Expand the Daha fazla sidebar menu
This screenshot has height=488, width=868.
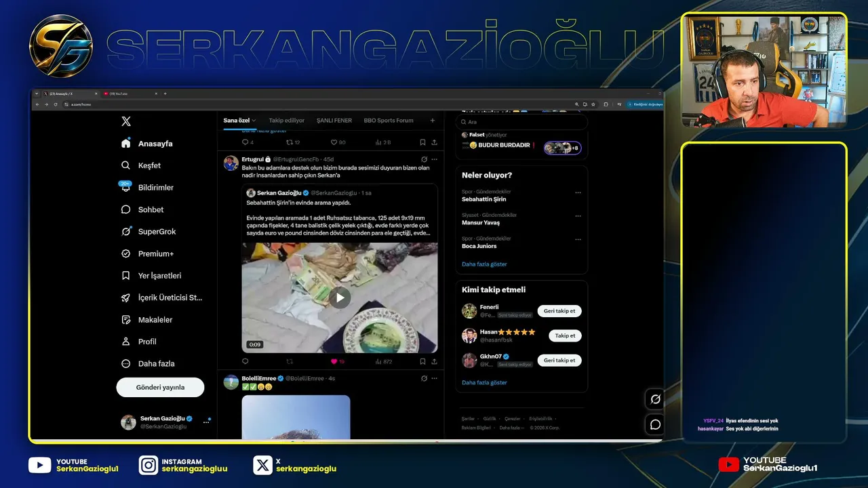click(x=148, y=364)
